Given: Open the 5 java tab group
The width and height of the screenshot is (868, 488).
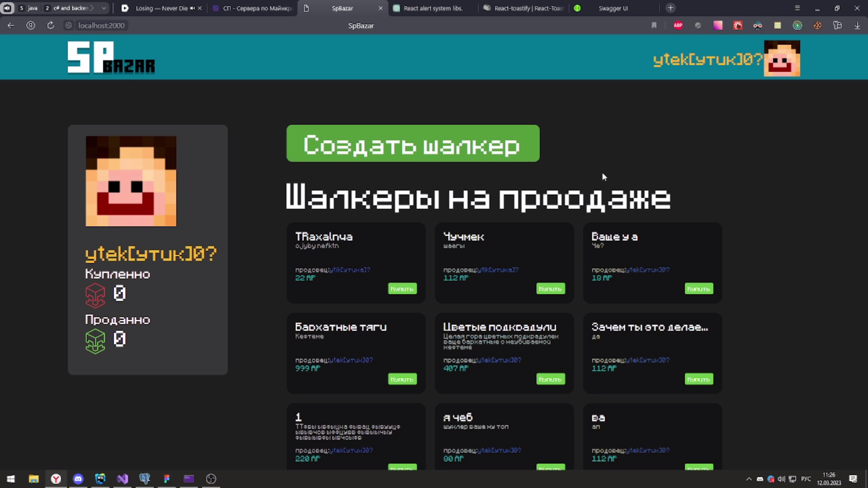Looking at the screenshot, I should [x=28, y=8].
